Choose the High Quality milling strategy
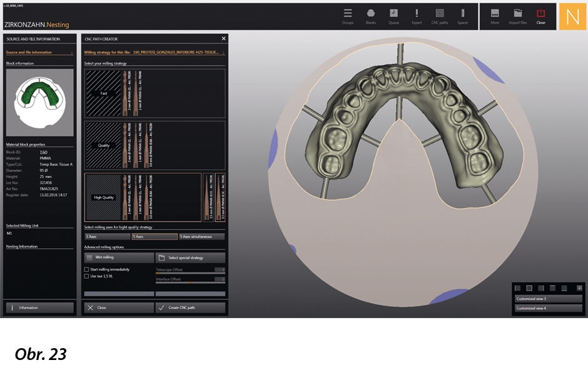This screenshot has width=588, height=375. click(x=143, y=197)
